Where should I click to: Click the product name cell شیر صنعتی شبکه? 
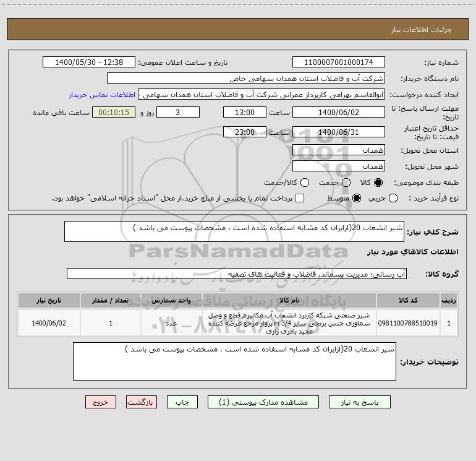click(289, 323)
